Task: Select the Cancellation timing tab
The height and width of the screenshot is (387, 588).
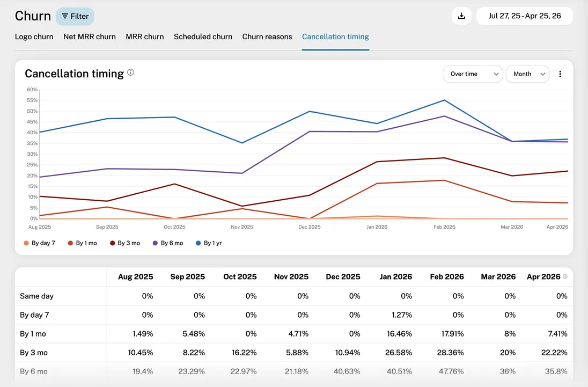Action: coord(335,36)
